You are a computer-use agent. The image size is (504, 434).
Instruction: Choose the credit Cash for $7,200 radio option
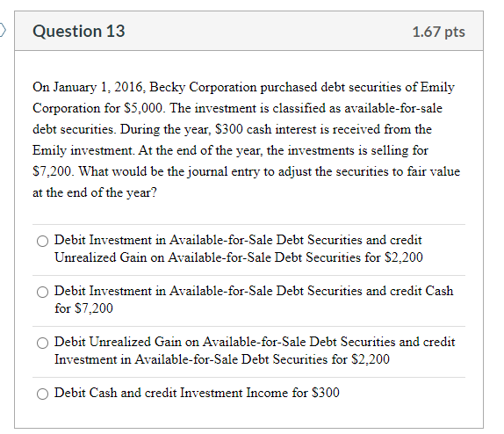click(x=42, y=293)
